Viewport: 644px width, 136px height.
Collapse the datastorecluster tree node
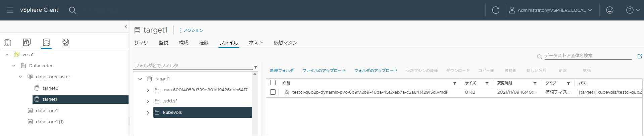point(20,77)
